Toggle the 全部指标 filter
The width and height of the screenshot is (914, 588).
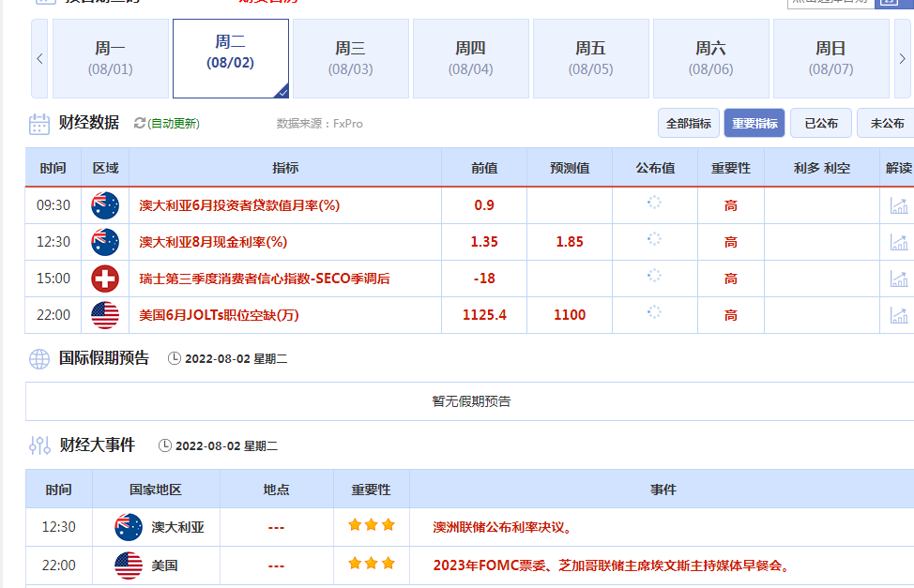pos(689,123)
